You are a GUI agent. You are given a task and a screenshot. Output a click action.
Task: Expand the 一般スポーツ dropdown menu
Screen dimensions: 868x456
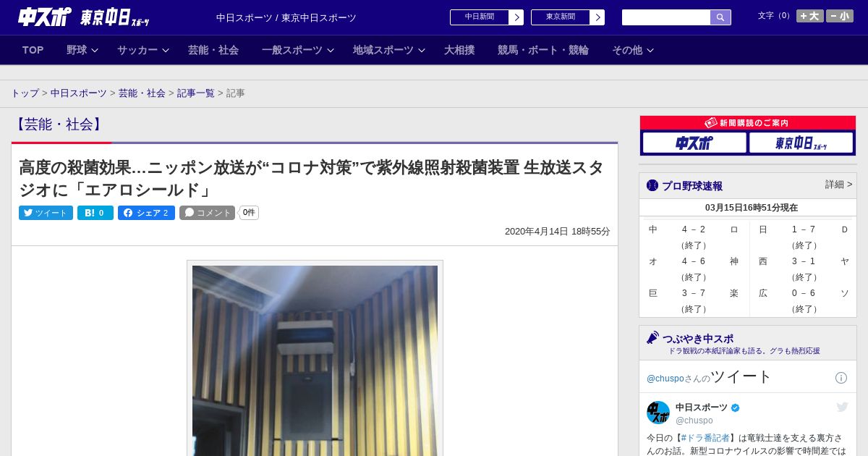coord(298,50)
